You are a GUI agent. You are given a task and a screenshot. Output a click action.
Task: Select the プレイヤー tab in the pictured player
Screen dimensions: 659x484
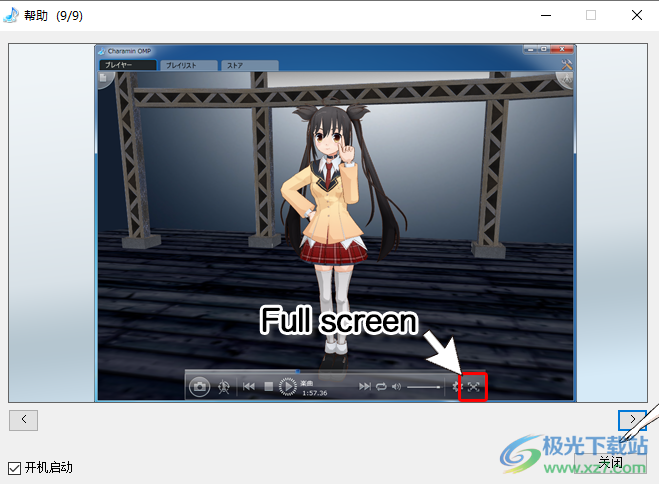coord(128,65)
